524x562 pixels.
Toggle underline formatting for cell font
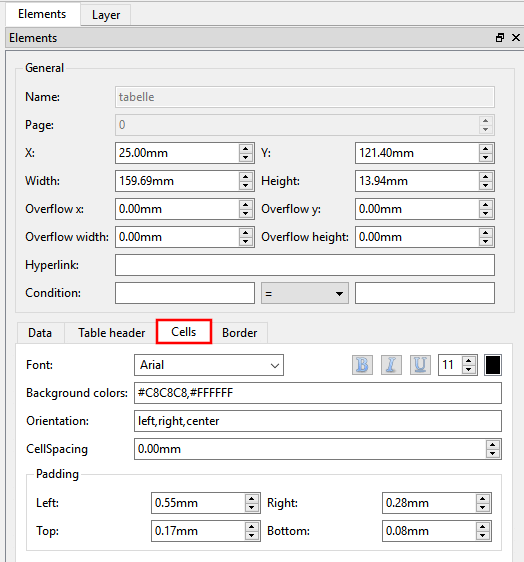click(420, 365)
